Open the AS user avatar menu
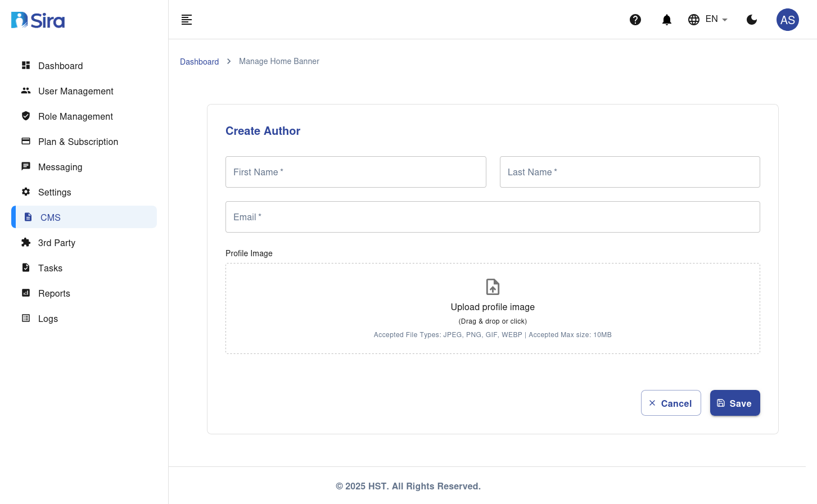The height and width of the screenshot is (504, 817). [x=787, y=20]
